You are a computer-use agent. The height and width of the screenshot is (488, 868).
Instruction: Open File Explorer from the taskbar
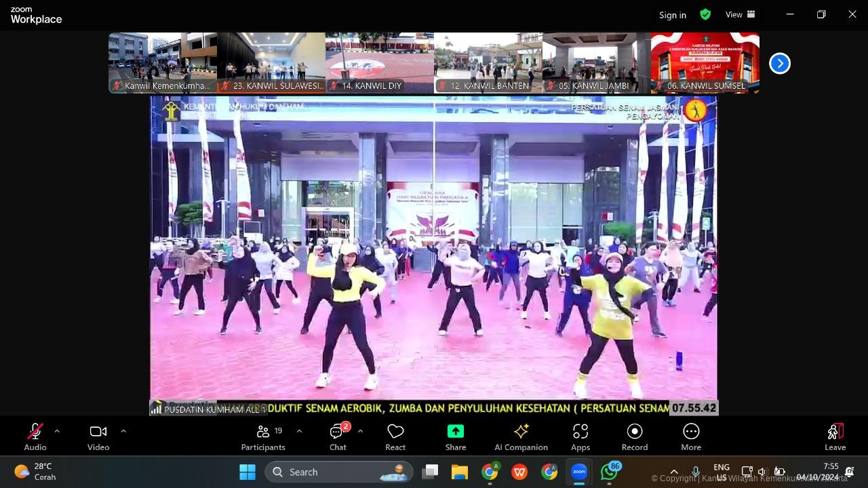click(460, 472)
